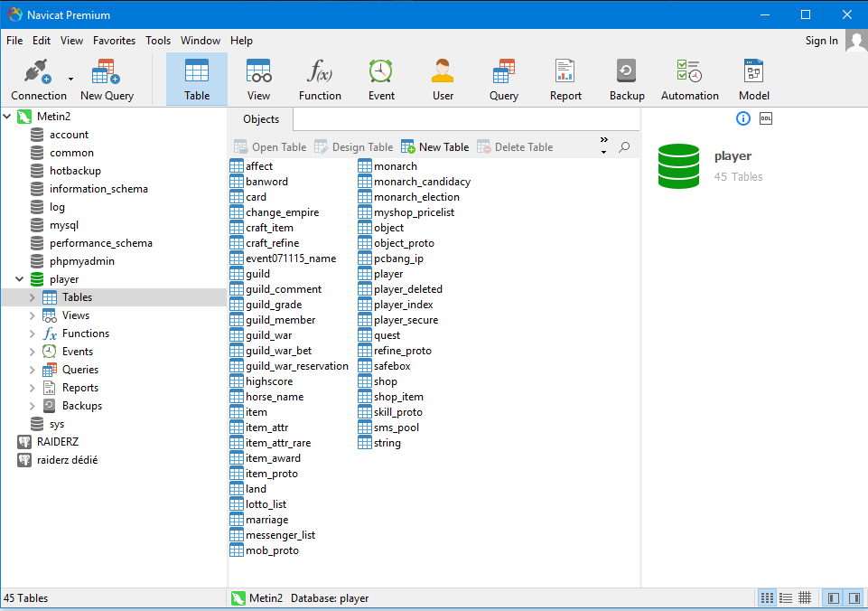Select the skill_proto table
Image resolution: width=868 pixels, height=611 pixels.
(398, 412)
